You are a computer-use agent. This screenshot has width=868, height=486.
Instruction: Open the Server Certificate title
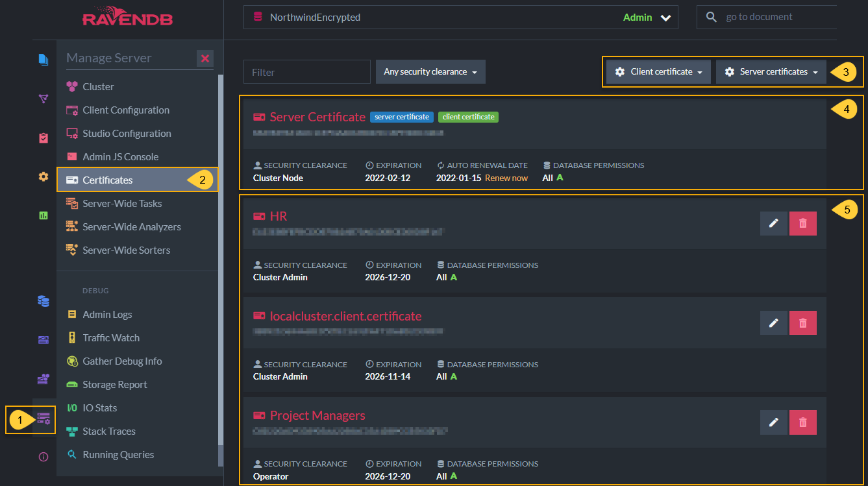pos(317,117)
